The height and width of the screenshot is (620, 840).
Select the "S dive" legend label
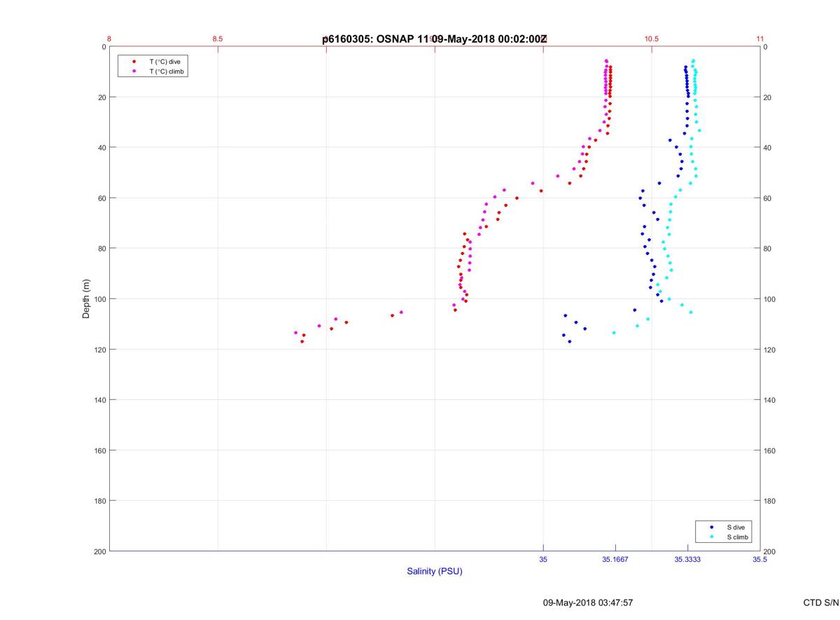point(736,527)
